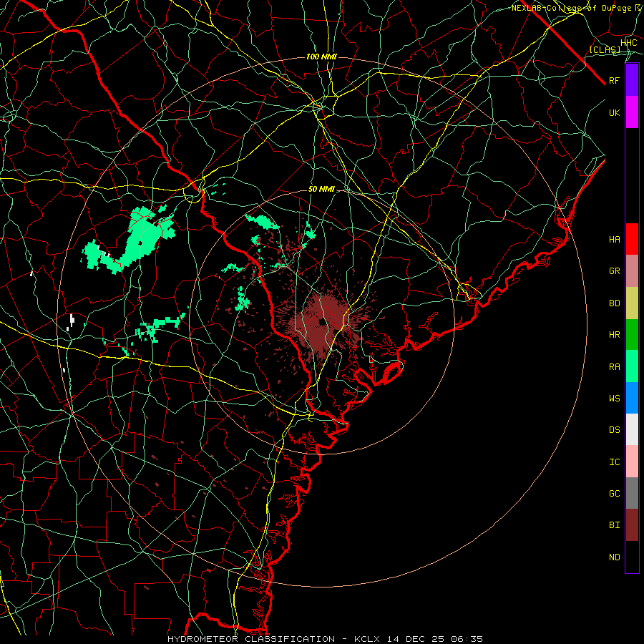
Task: Click the BD yellow legend swatch
Action: click(632, 303)
